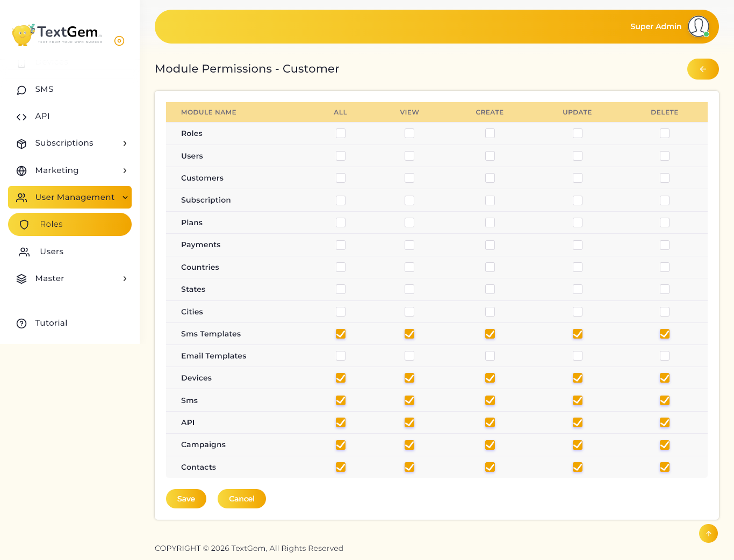Open the API menu item
The image size is (734, 560).
[70, 116]
